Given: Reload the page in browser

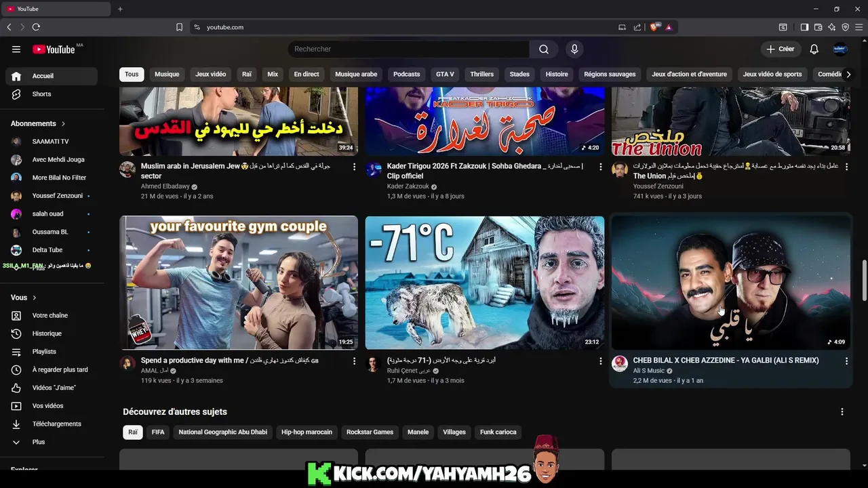Looking at the screenshot, I should (36, 27).
